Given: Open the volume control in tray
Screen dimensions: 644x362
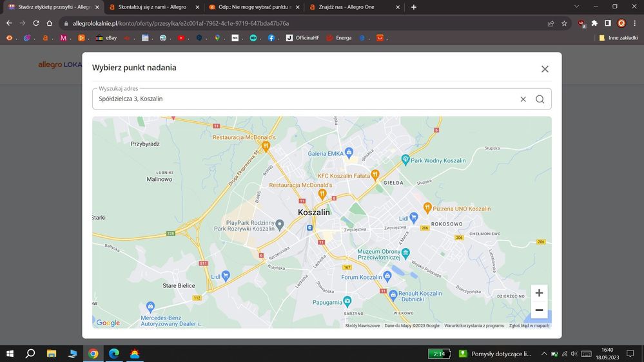Looking at the screenshot, I should pyautogui.click(x=574, y=354).
